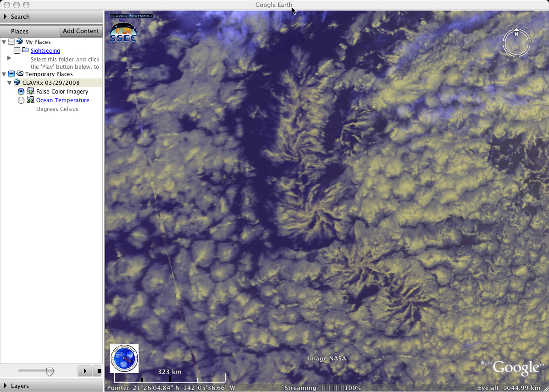Screen dimensions: 549x392
Task: Click the Layers panel title
Action: click(20, 386)
